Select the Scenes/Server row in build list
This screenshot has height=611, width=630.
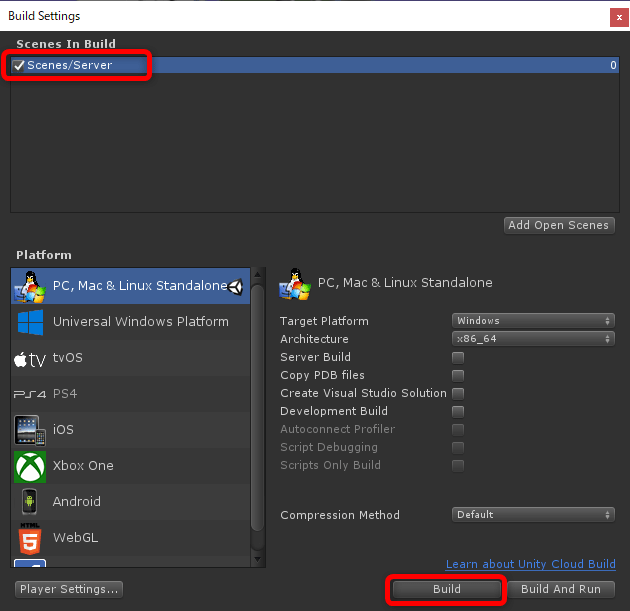(315, 65)
